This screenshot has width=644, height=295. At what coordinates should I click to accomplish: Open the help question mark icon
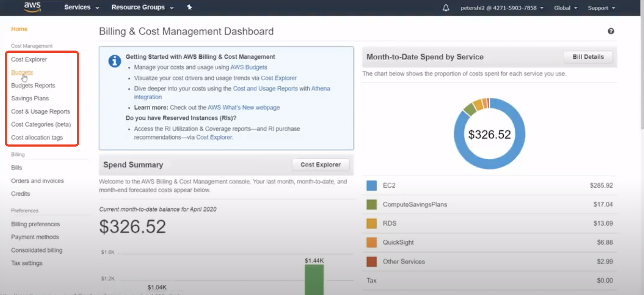coord(610,31)
